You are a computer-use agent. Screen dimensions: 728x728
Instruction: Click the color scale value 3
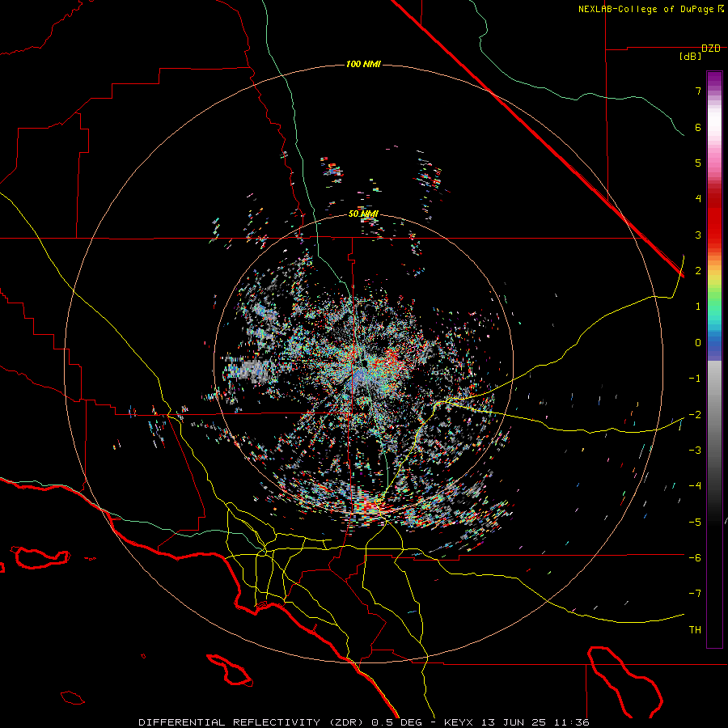[x=698, y=235]
